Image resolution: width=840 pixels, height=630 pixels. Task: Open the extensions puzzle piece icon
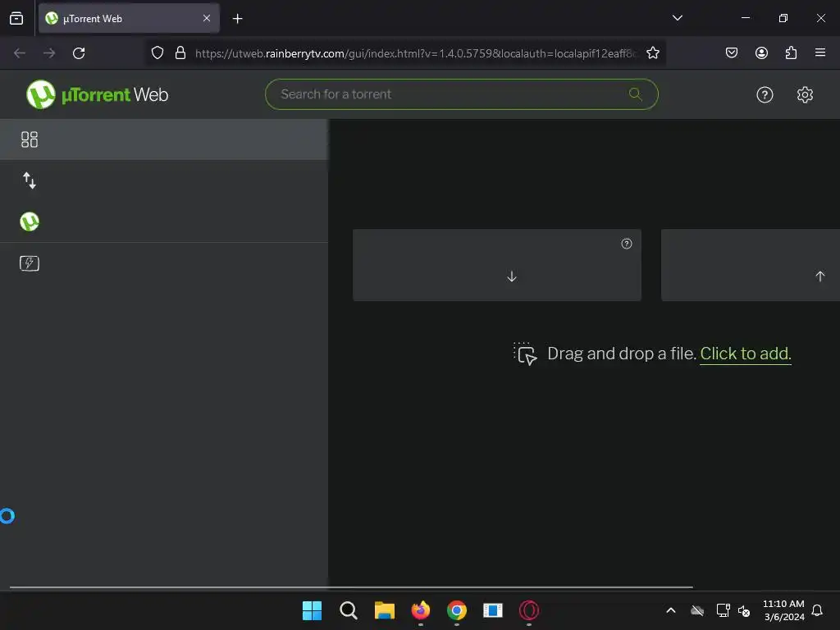click(x=791, y=52)
